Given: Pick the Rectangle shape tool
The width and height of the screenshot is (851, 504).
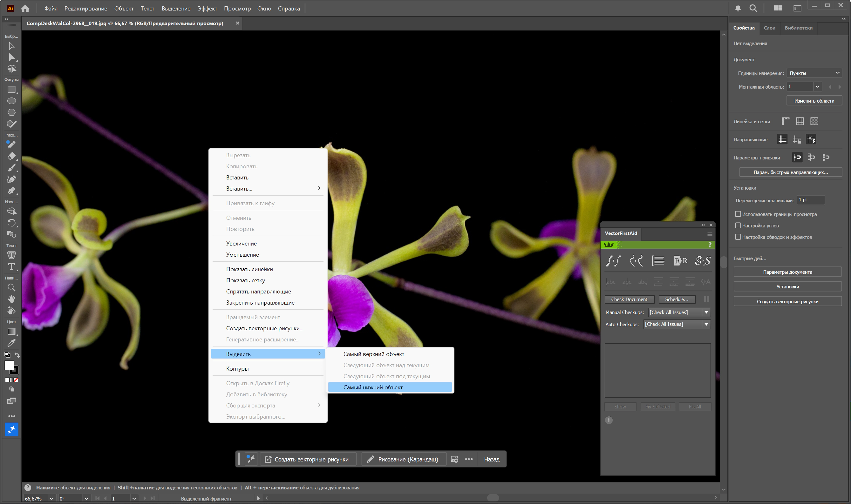Looking at the screenshot, I should coord(11,90).
